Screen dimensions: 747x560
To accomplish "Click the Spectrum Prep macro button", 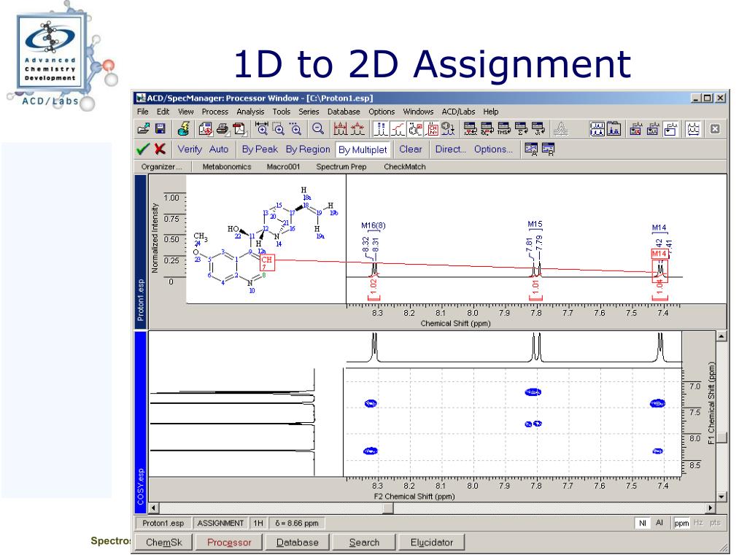I will point(341,167).
